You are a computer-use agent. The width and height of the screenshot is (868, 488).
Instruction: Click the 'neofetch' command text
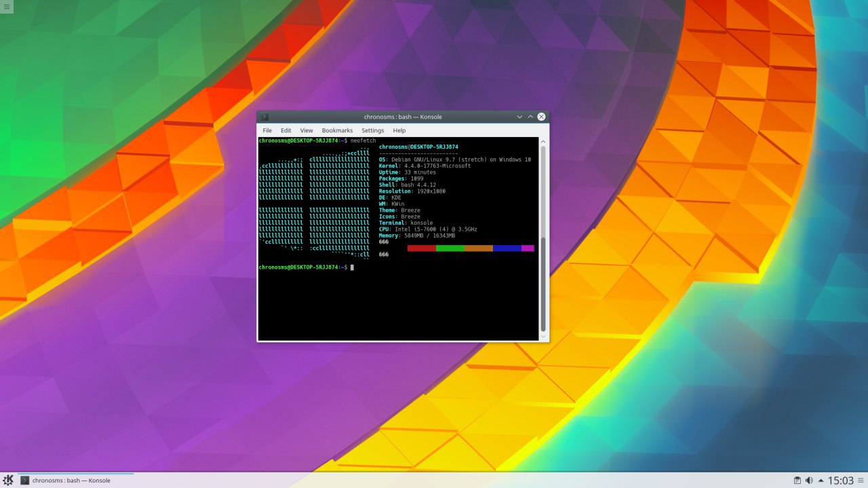363,140
